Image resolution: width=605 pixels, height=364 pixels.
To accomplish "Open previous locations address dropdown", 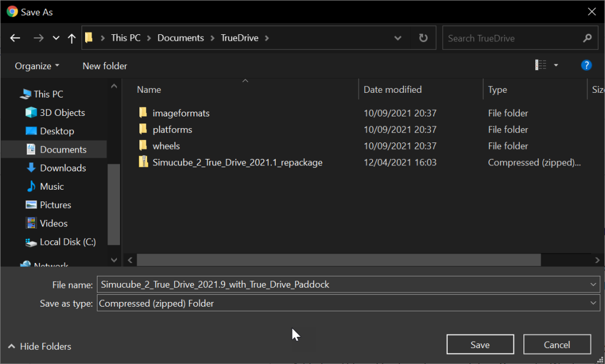I will click(x=398, y=38).
